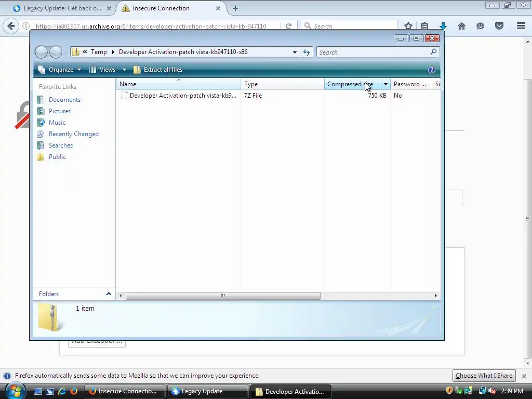Image resolution: width=532 pixels, height=399 pixels.
Task: Sort by Name column header
Action: 179,84
